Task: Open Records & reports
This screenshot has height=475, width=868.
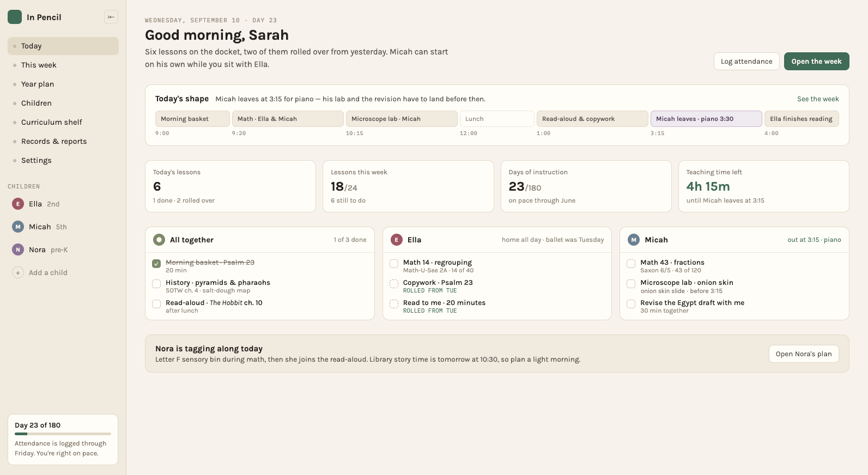Action: tap(63, 141)
